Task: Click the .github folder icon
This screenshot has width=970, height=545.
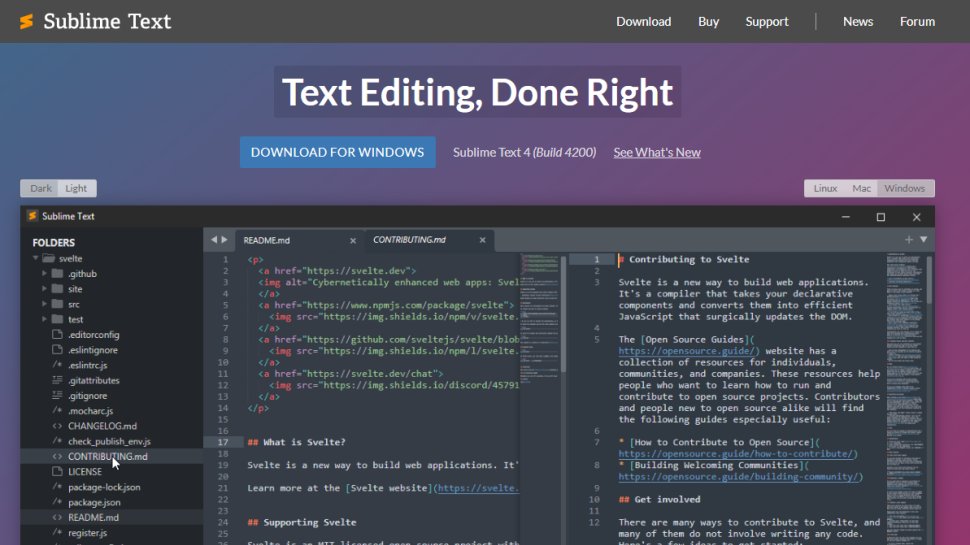Action: coord(58,273)
